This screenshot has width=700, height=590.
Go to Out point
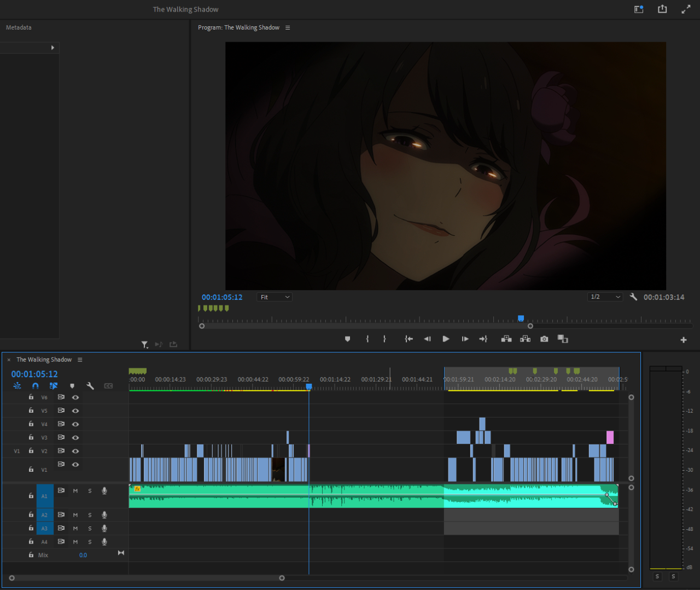(483, 339)
